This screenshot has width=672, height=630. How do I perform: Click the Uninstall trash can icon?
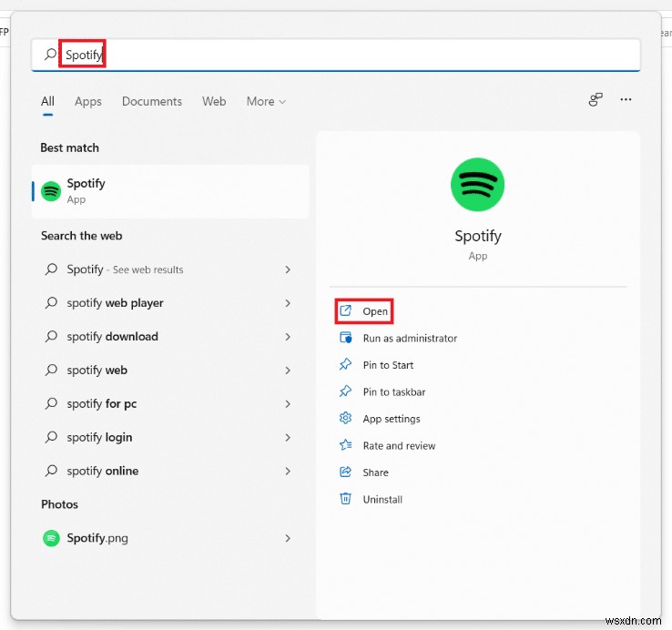pyautogui.click(x=345, y=498)
